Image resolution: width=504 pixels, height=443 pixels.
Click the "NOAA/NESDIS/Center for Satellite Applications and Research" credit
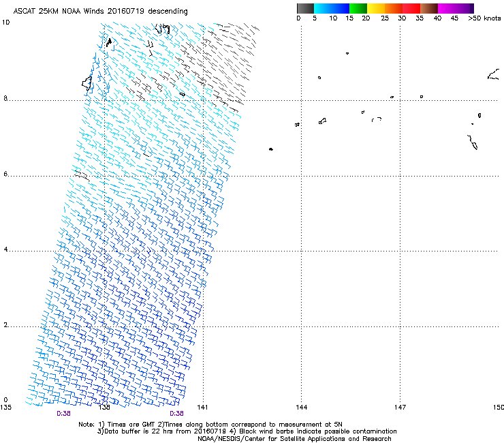click(x=294, y=439)
